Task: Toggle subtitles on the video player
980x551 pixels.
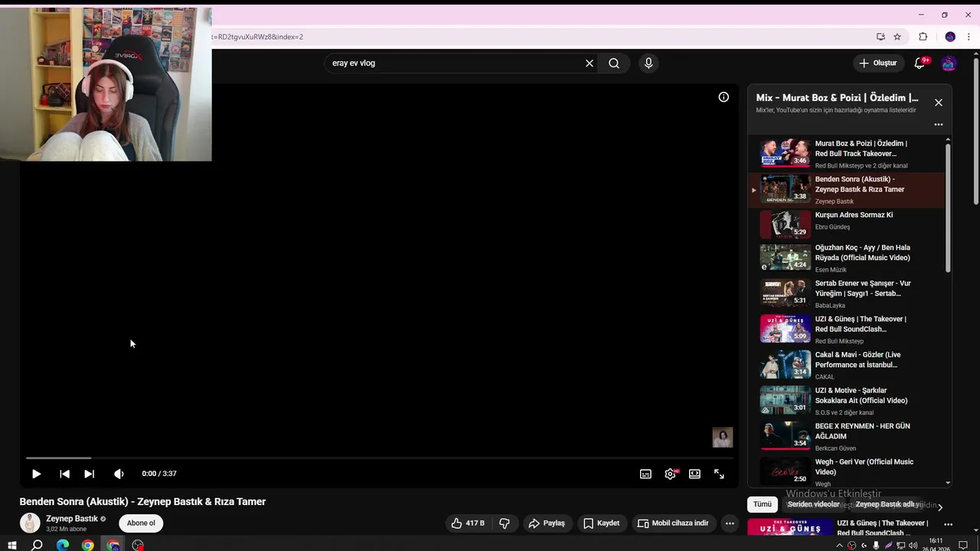Action: point(645,474)
